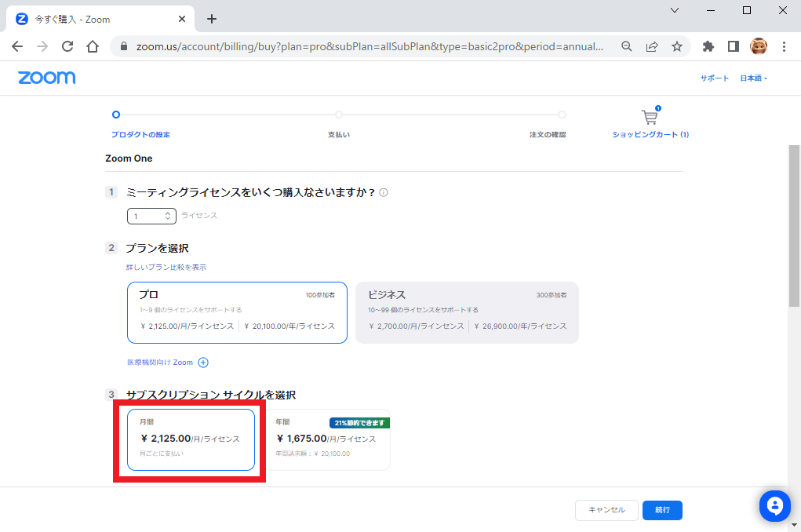Close the 今すぐ購入 - Zoom tab
This screenshot has height=532, width=801.
182,20
